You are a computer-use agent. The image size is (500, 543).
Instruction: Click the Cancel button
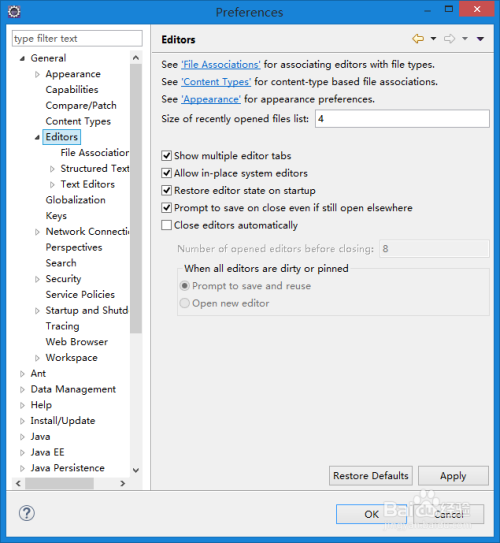(x=449, y=514)
